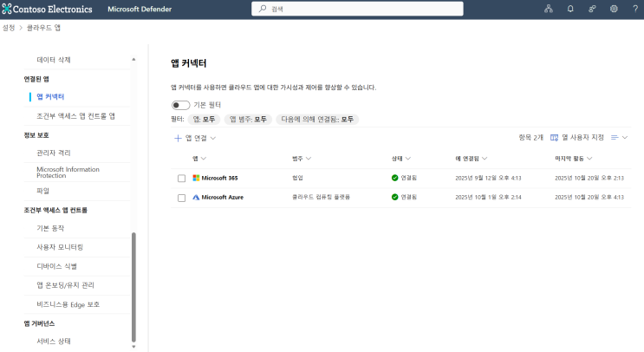Click the 클라우드 컴퓨팅 플랫폼 category cell
This screenshot has height=352, width=644.
pos(322,197)
